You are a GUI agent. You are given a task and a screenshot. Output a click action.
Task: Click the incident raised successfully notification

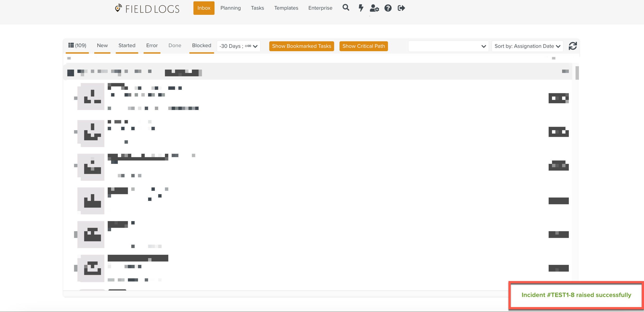tap(576, 295)
